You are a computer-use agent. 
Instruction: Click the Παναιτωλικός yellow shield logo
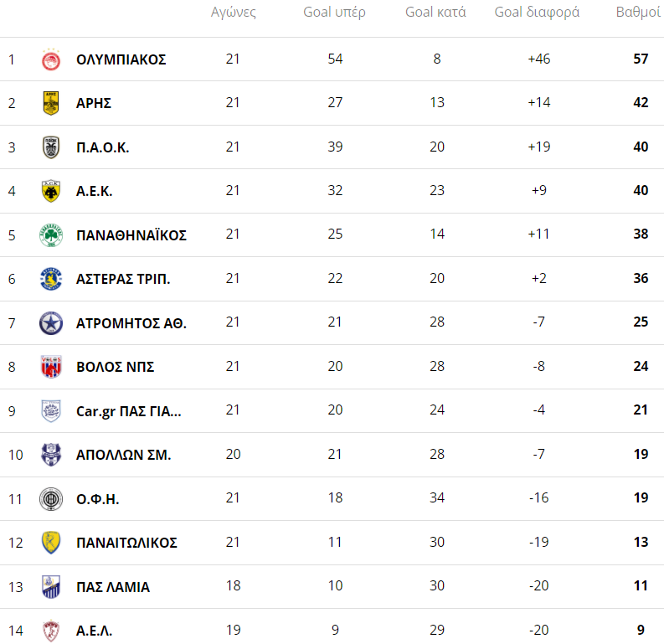tap(51, 543)
